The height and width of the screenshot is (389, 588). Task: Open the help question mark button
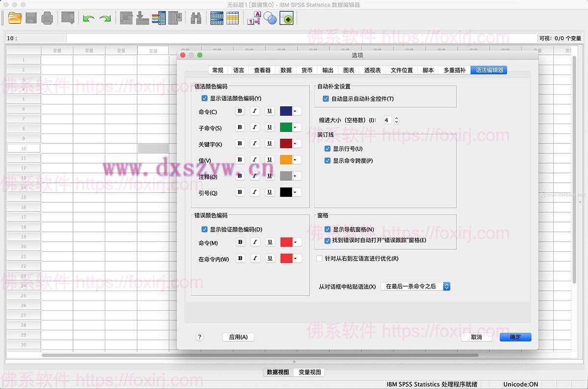[x=199, y=337]
